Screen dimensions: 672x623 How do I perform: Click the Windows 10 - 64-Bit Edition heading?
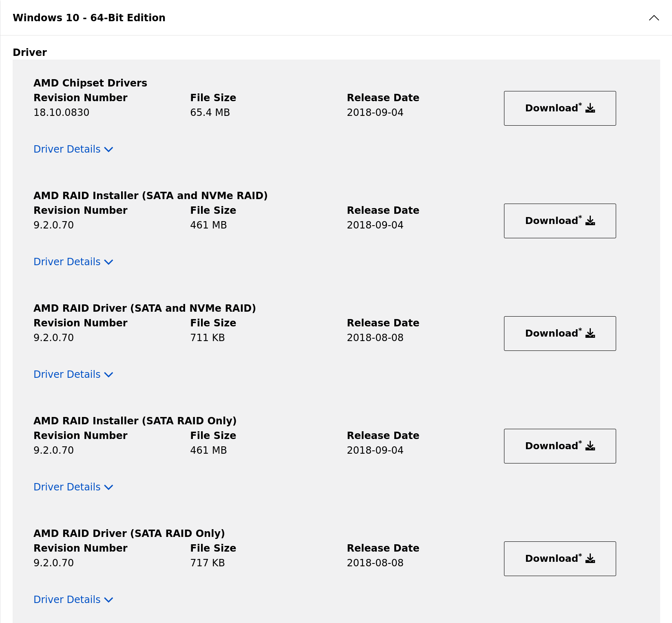pos(89,18)
